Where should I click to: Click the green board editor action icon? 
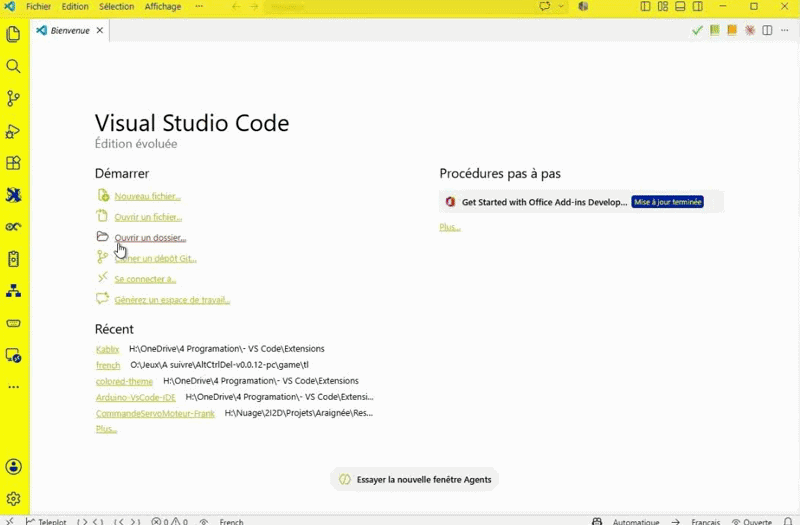[715, 31]
